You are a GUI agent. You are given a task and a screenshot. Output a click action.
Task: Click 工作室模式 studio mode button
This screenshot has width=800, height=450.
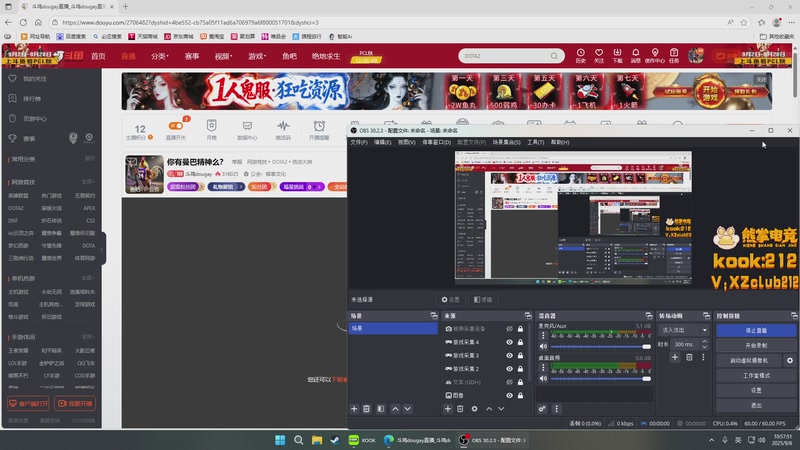tap(756, 376)
